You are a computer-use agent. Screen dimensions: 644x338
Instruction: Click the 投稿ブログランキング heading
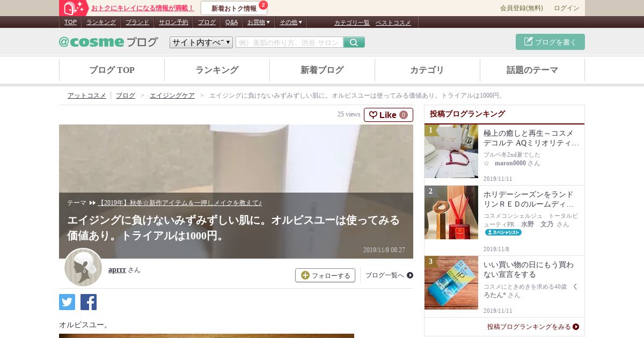point(467,114)
